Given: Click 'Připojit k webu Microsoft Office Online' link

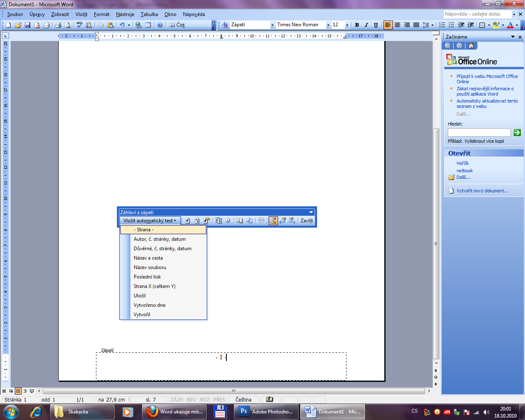Looking at the screenshot, I should pos(487,79).
